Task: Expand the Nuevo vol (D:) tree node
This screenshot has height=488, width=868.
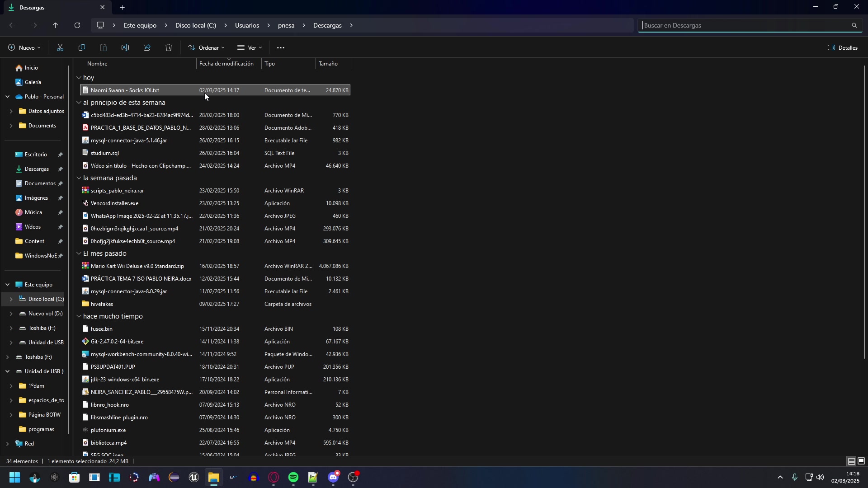Action: point(11,314)
